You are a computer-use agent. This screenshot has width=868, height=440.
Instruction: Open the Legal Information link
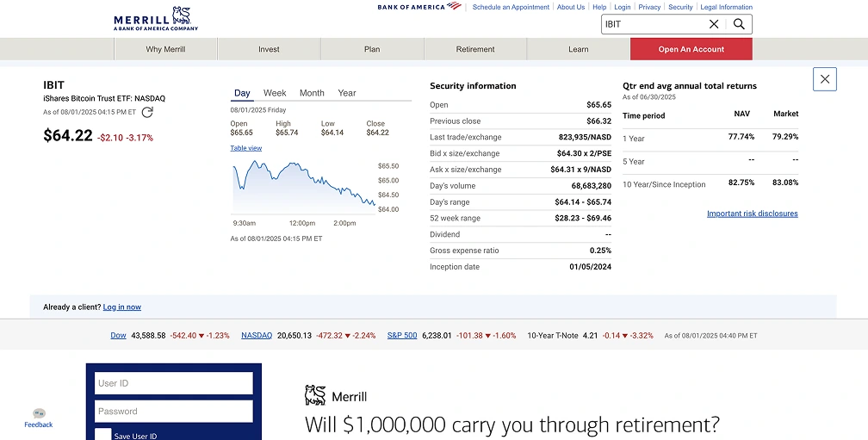point(726,7)
